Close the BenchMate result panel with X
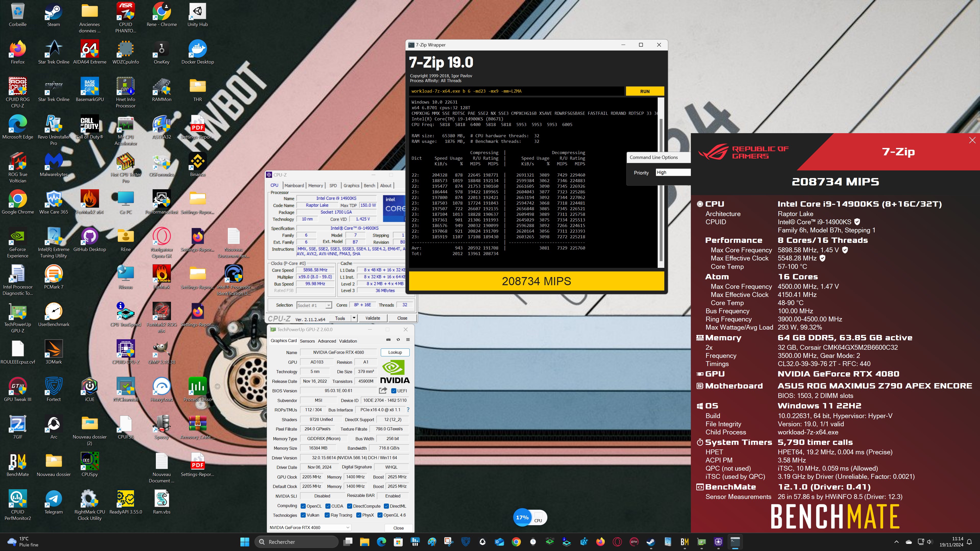980x551 pixels. (972, 140)
